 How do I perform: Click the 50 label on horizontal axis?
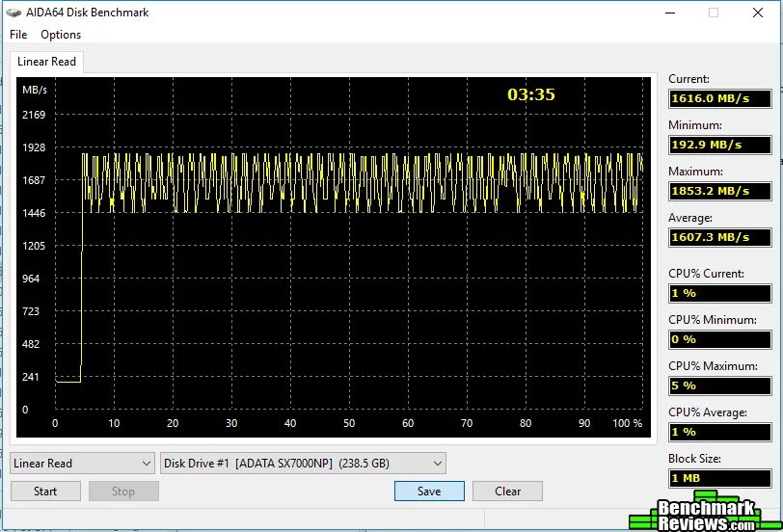tap(349, 423)
